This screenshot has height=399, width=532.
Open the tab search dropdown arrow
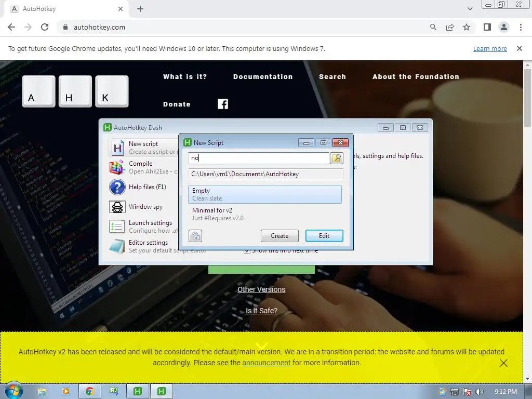click(x=470, y=9)
